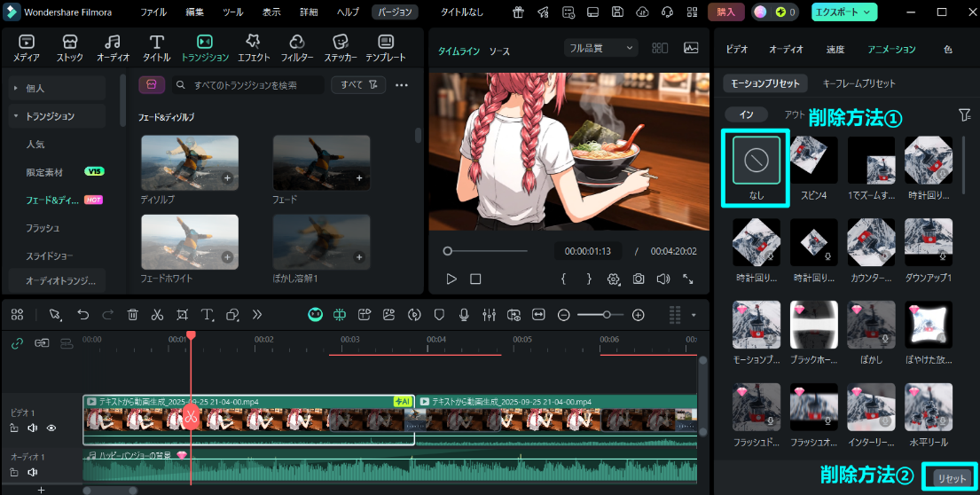The width and height of the screenshot is (980, 495).
Task: Open the ツール menu
Action: (x=233, y=12)
